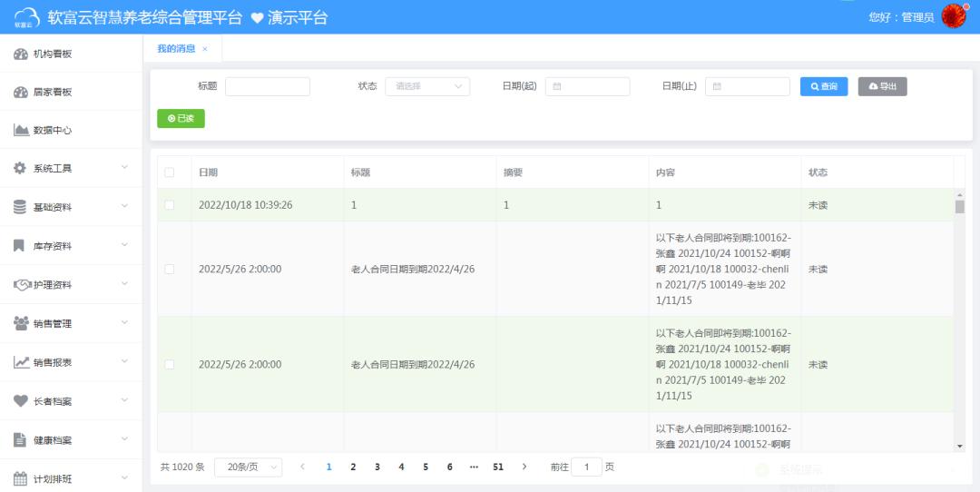Click the 基础资料 database icon
The image size is (980, 492).
tap(20, 207)
